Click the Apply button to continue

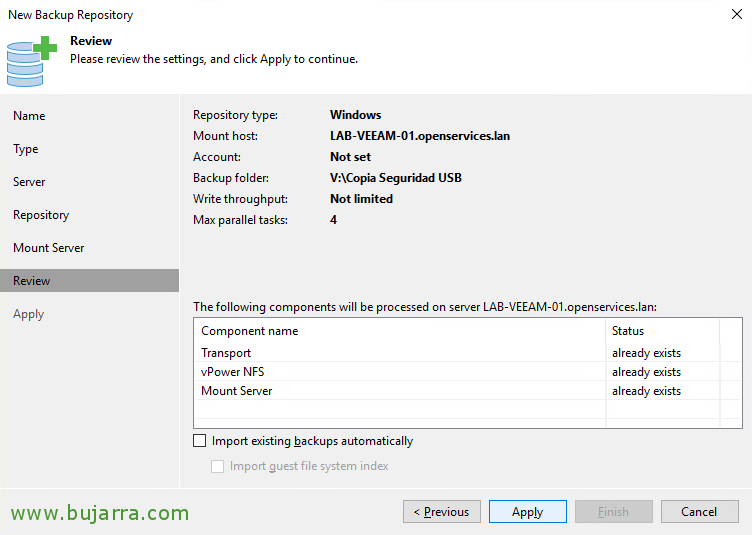coord(528,512)
